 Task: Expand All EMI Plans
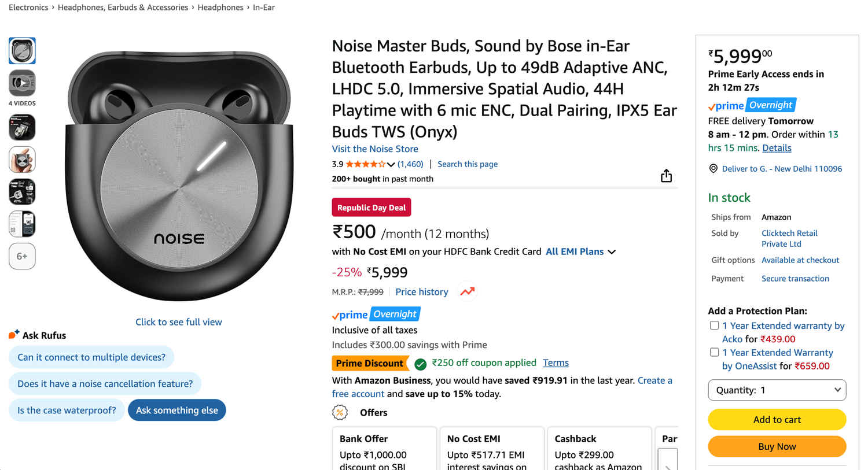pos(580,251)
